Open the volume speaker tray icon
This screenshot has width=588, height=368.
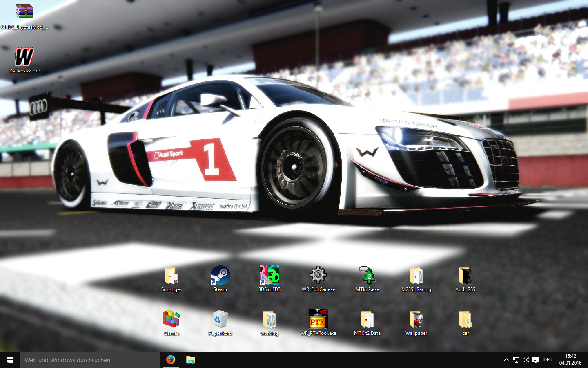tap(526, 360)
